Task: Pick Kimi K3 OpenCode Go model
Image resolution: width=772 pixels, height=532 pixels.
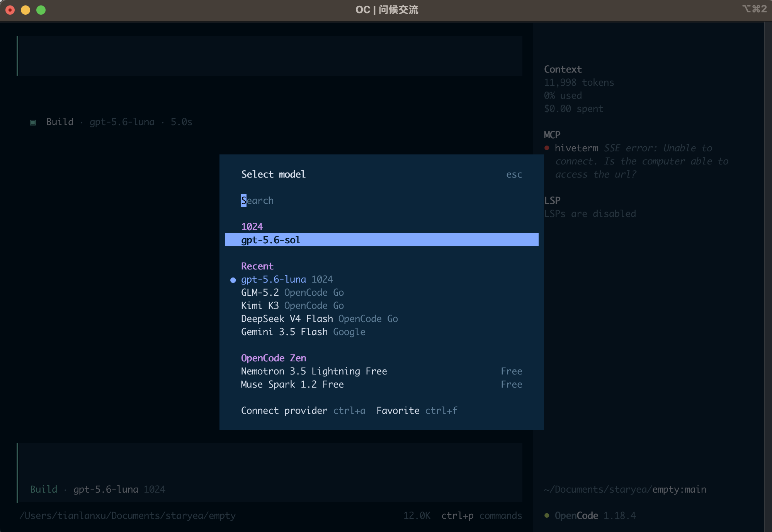Action: [x=381, y=305]
